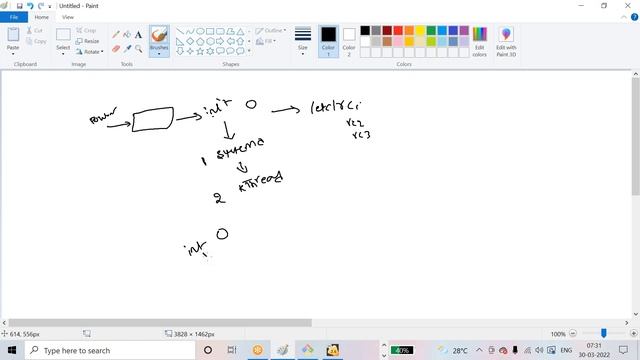The image size is (640, 360).
Task: Expand the Select dropdown arrow
Action: click(63, 54)
